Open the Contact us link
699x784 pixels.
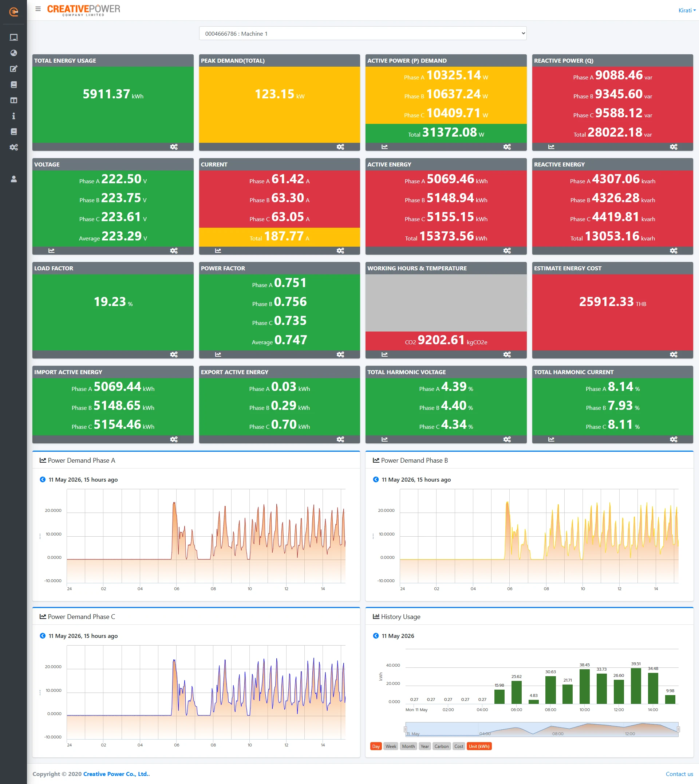coord(679,774)
